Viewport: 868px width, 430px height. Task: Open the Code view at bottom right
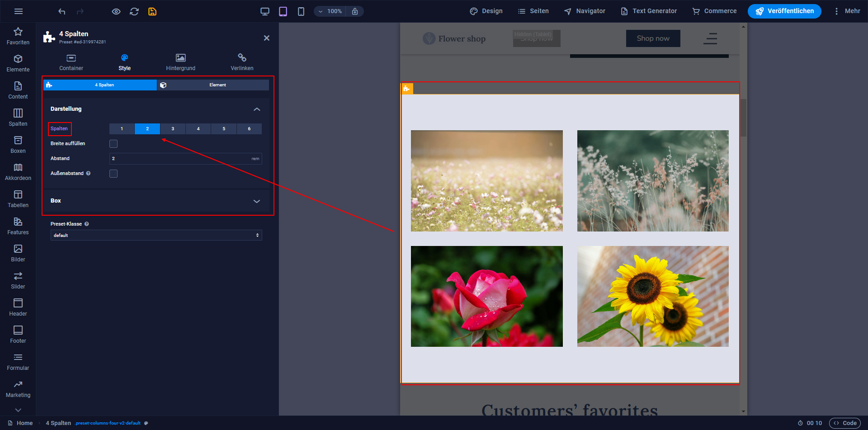[x=845, y=423]
